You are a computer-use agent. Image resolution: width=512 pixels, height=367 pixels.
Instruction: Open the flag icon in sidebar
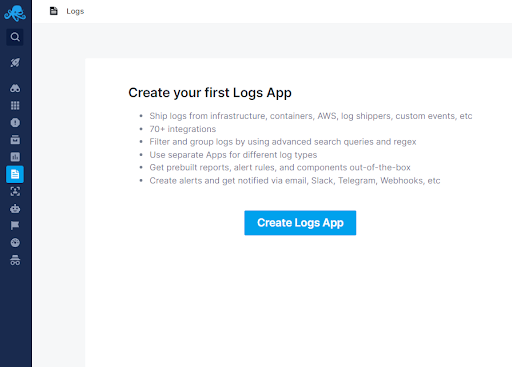point(15,226)
